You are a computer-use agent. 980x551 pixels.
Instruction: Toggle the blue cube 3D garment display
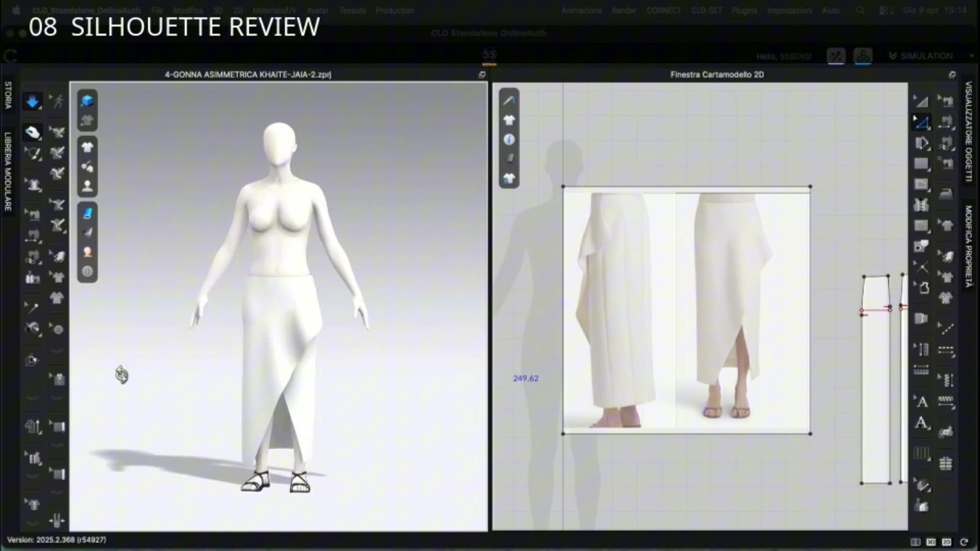87,101
